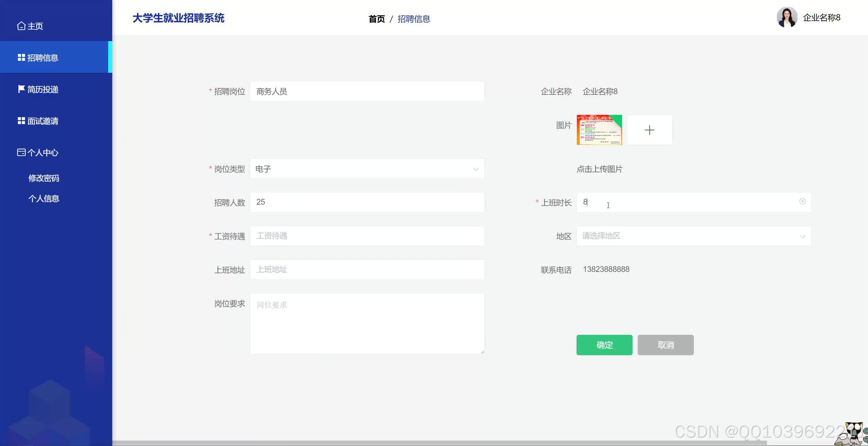
Task: Navigate using the 首页 breadcrumb
Action: [376, 19]
